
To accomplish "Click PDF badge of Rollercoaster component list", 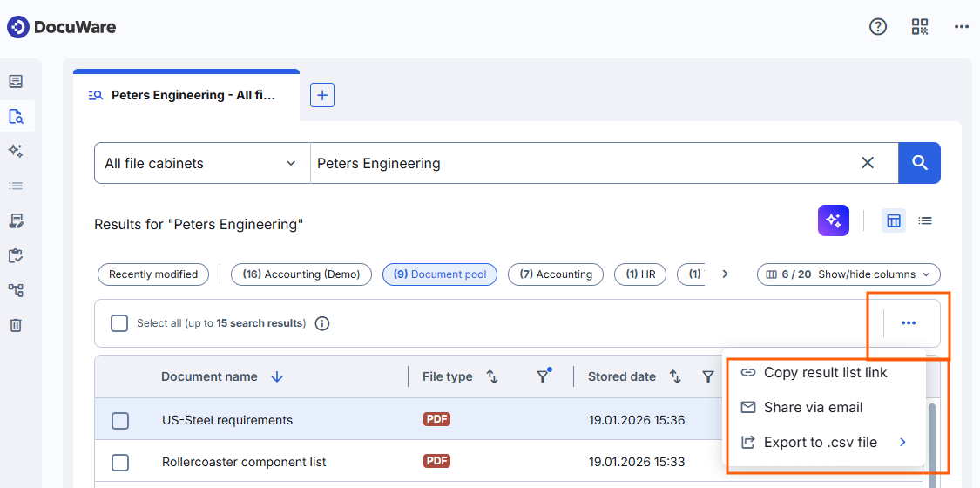I will pos(437,461).
